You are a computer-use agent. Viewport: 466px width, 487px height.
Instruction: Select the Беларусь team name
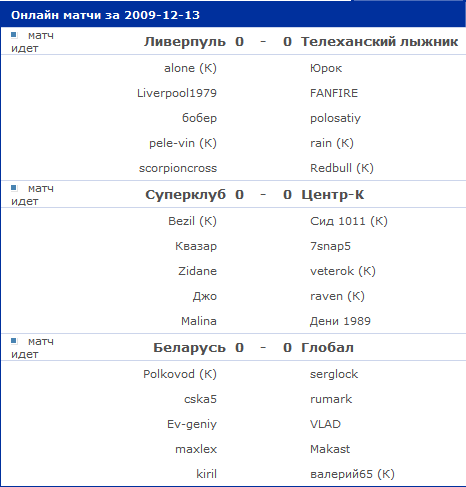[x=189, y=348]
